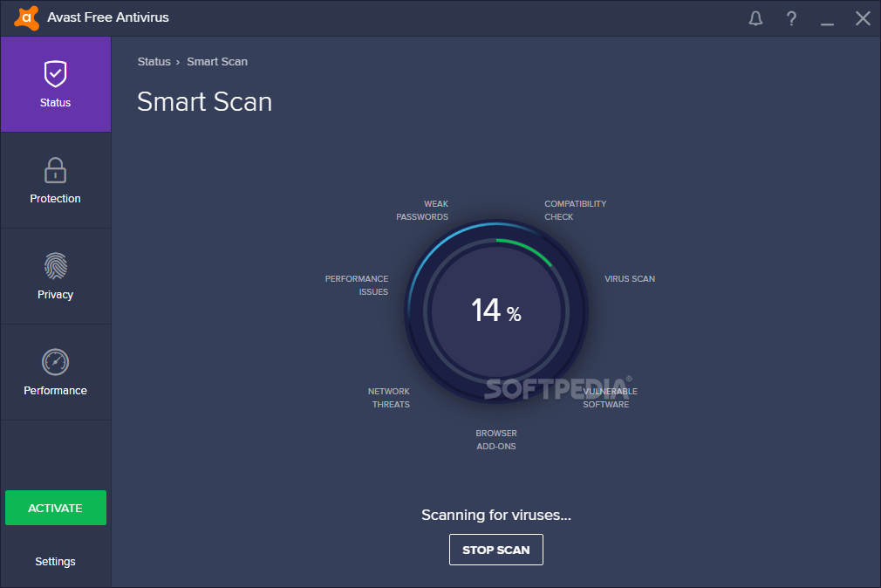
Task: Open the help question mark
Action: (x=791, y=18)
